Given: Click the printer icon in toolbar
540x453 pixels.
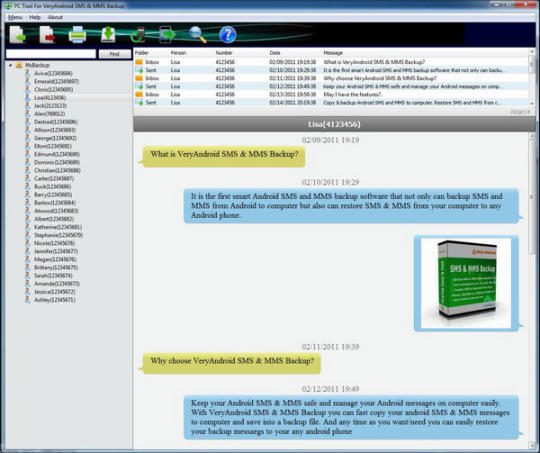Looking at the screenshot, I should click(x=77, y=34).
